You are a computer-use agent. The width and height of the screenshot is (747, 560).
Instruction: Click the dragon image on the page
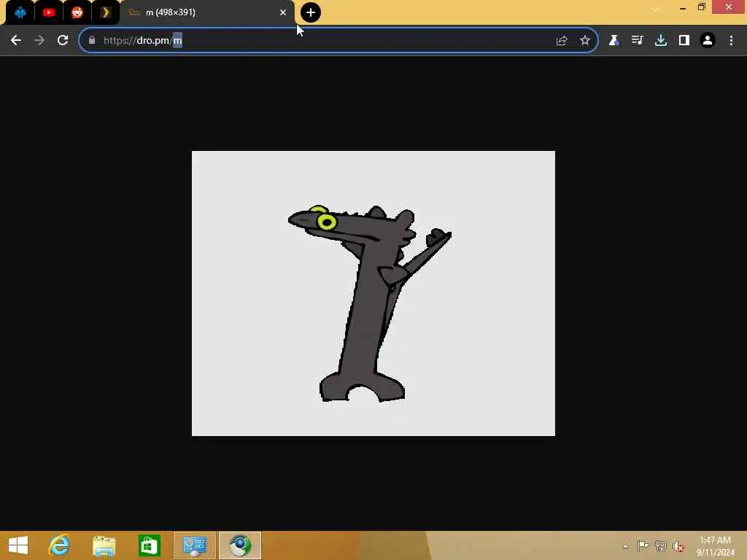click(373, 293)
